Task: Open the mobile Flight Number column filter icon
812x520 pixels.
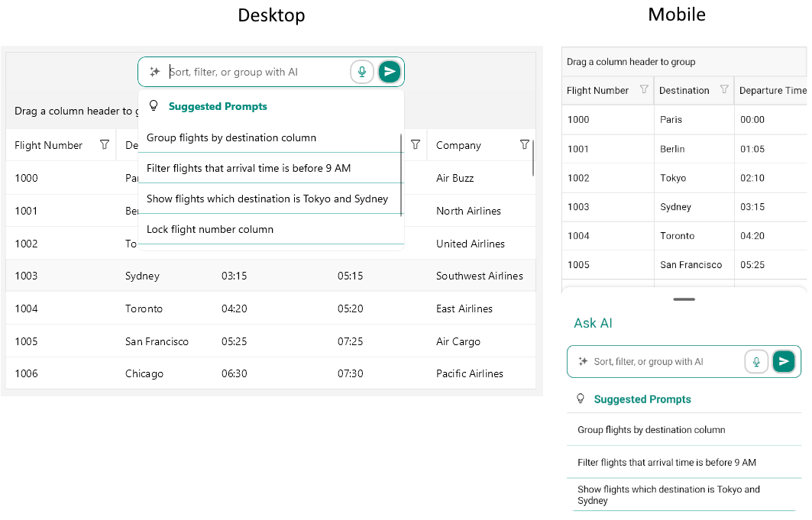Action: (644, 90)
